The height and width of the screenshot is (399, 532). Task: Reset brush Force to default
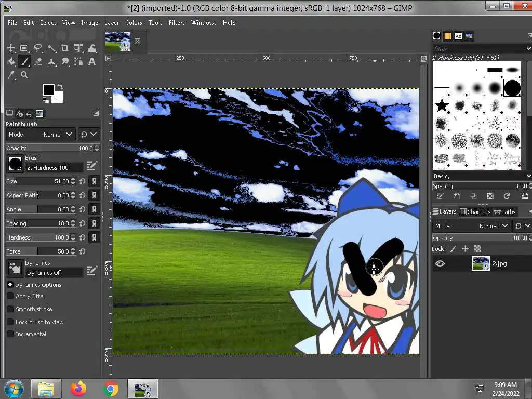[82, 251]
